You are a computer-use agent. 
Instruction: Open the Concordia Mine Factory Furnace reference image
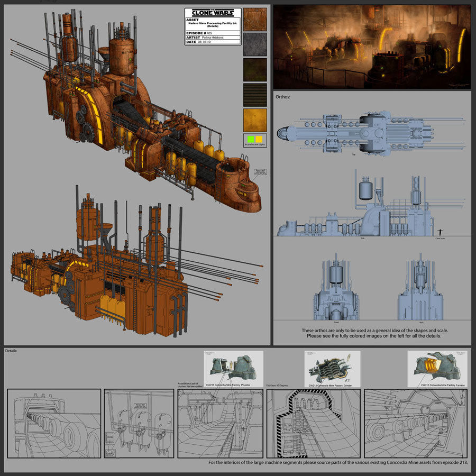437,369
